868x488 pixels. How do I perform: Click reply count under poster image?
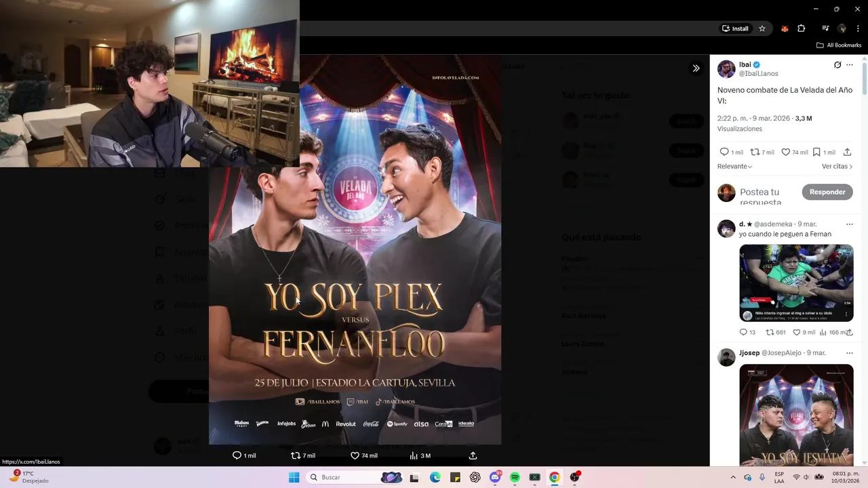click(244, 455)
